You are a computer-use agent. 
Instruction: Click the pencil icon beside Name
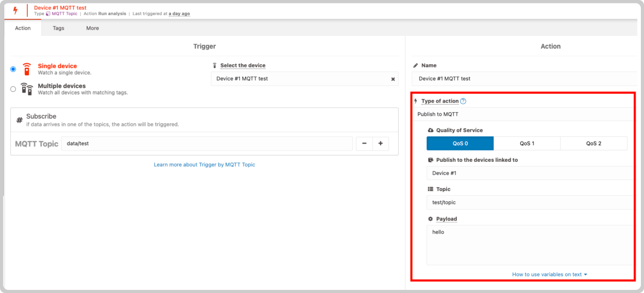(x=415, y=65)
